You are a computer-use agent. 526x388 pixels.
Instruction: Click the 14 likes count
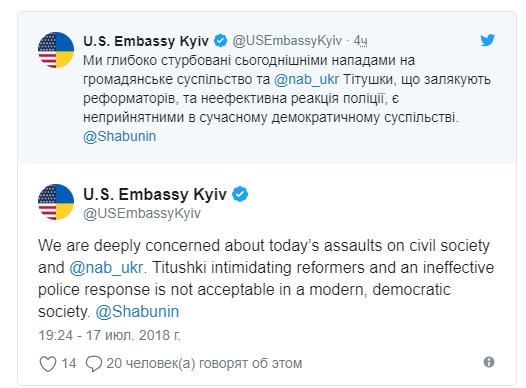[69, 364]
